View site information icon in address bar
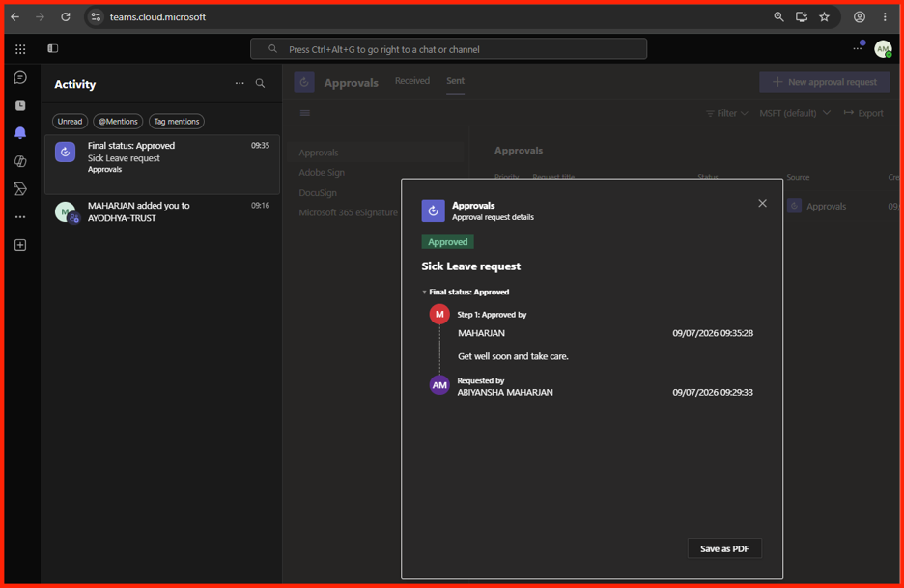Viewport: 904px width, 588px height. click(x=97, y=17)
